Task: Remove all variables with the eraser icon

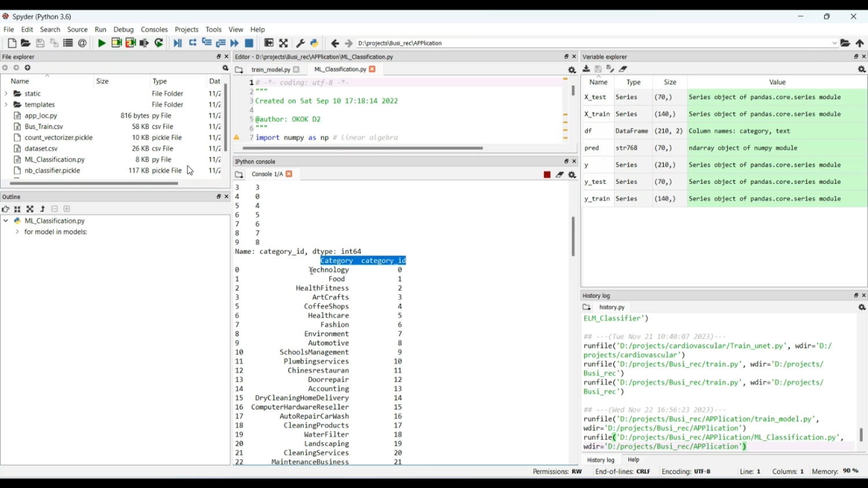Action: point(623,69)
